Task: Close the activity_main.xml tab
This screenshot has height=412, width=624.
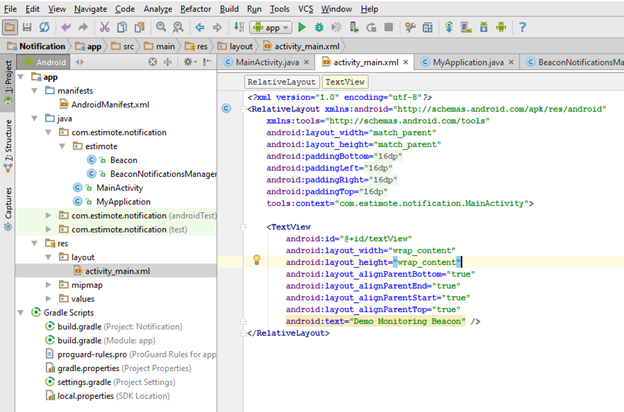Action: click(406, 62)
